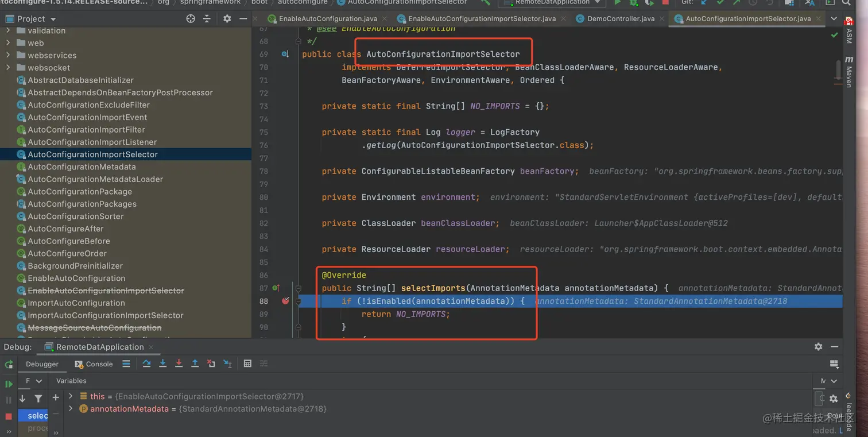The image size is (868, 437).
Task: Open the Frames tab dropdown chevron
Action: click(x=39, y=381)
